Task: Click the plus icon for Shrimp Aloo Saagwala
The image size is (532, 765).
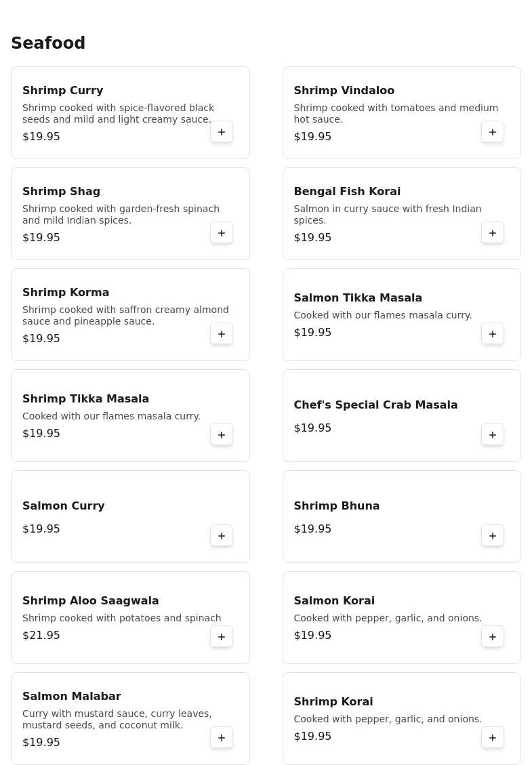Action: coord(221,637)
